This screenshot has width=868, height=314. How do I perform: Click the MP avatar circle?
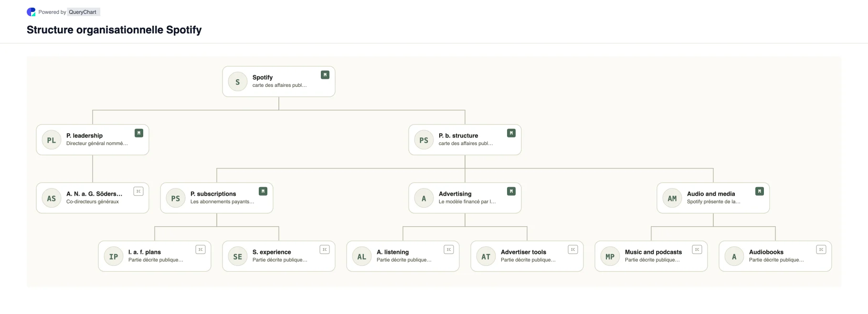pyautogui.click(x=610, y=256)
